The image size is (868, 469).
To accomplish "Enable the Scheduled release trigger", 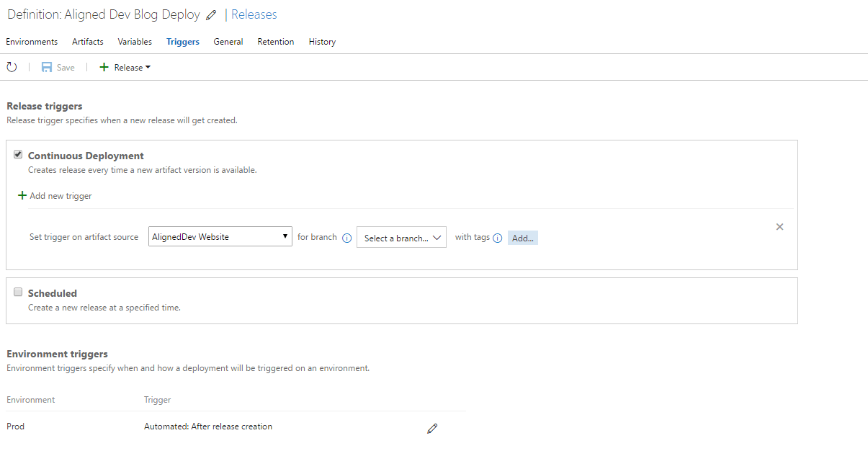I will [x=18, y=291].
